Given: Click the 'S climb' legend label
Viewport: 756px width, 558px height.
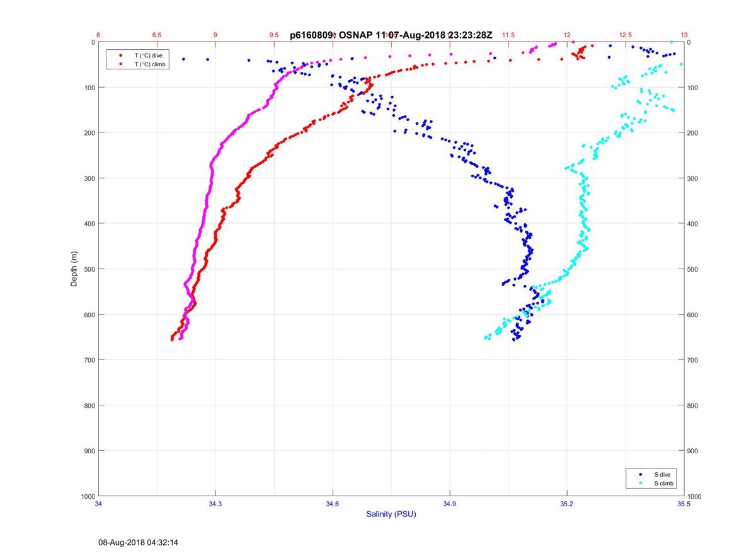Looking at the screenshot, I should [663, 483].
